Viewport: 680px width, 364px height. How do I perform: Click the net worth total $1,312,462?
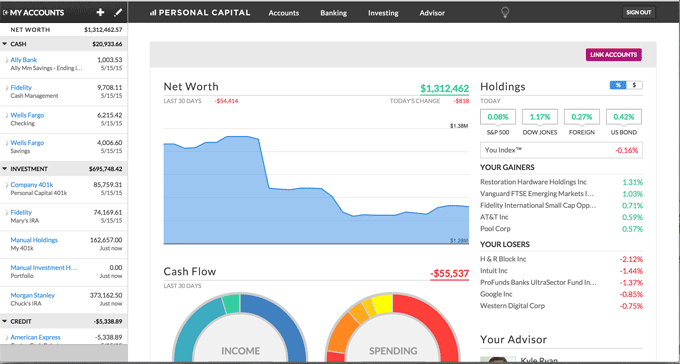[x=445, y=89]
